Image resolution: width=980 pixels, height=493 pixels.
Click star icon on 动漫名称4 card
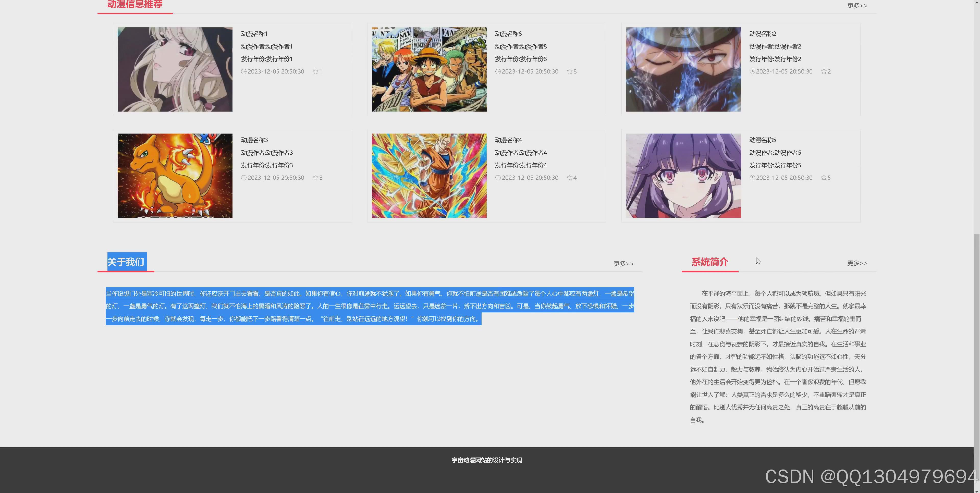570,178
